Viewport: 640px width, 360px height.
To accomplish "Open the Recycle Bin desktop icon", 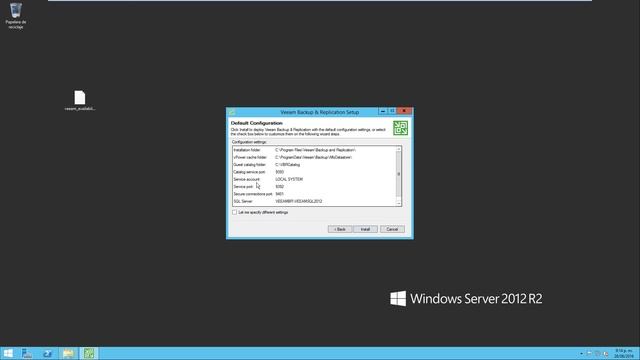I will [x=16, y=16].
